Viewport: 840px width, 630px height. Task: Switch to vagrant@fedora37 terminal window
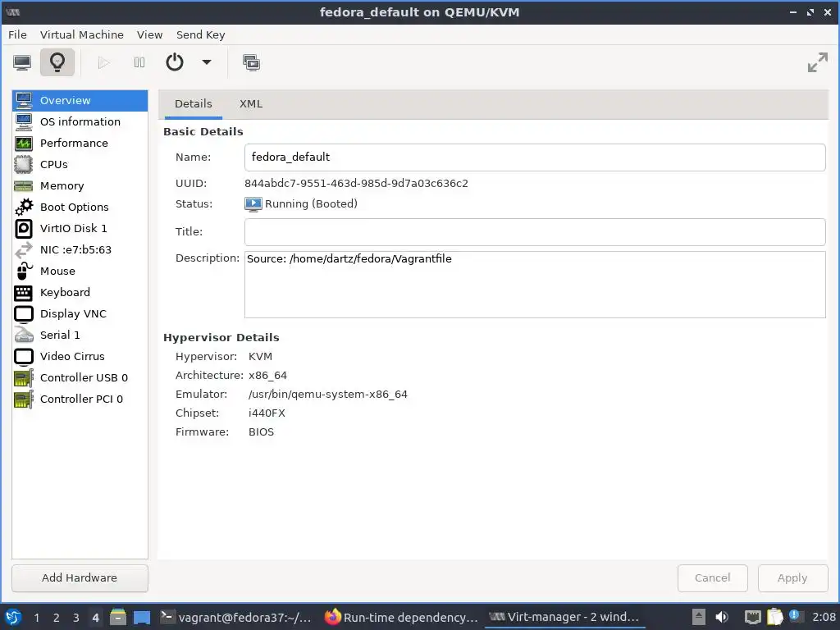[x=236, y=617]
